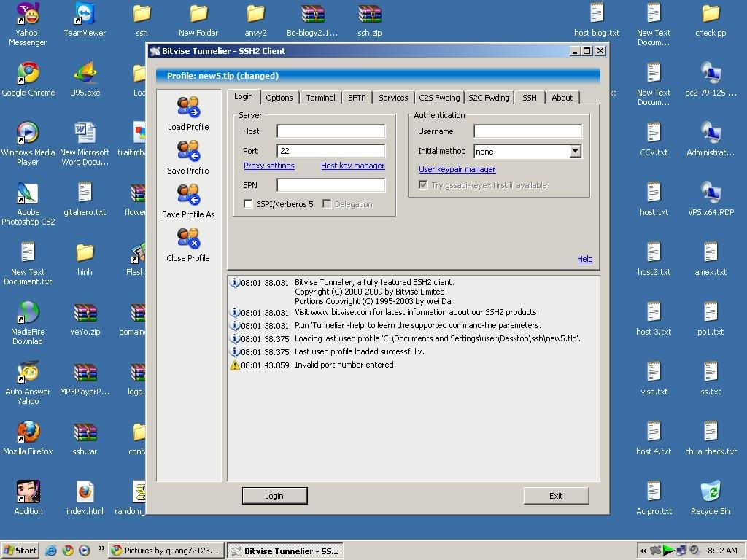Select Auto Answer Yahoo desktop icon

coord(28,383)
